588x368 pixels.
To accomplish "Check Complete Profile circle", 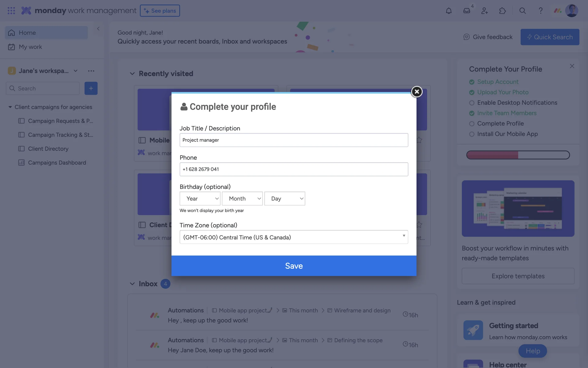I will point(472,124).
